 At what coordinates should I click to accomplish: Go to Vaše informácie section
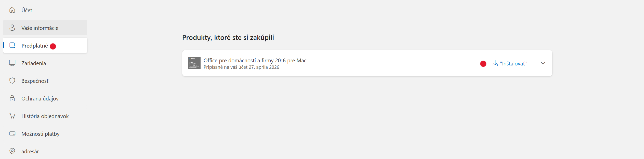click(x=40, y=28)
